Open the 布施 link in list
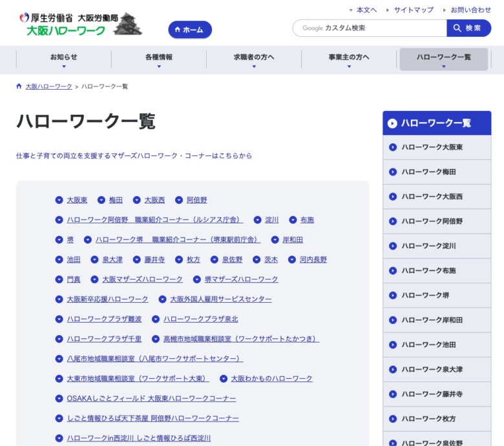Viewport: 504px width, 446px height. coord(307,220)
